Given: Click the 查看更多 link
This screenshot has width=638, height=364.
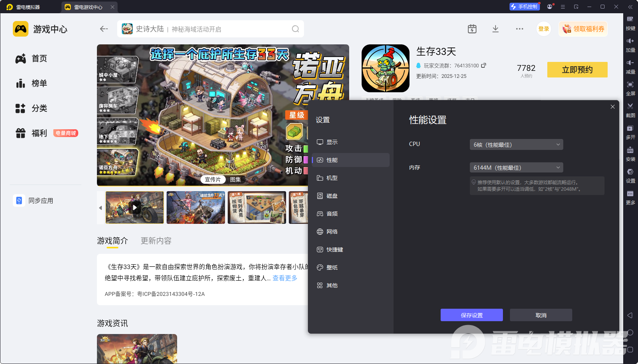Looking at the screenshot, I should coord(285,278).
